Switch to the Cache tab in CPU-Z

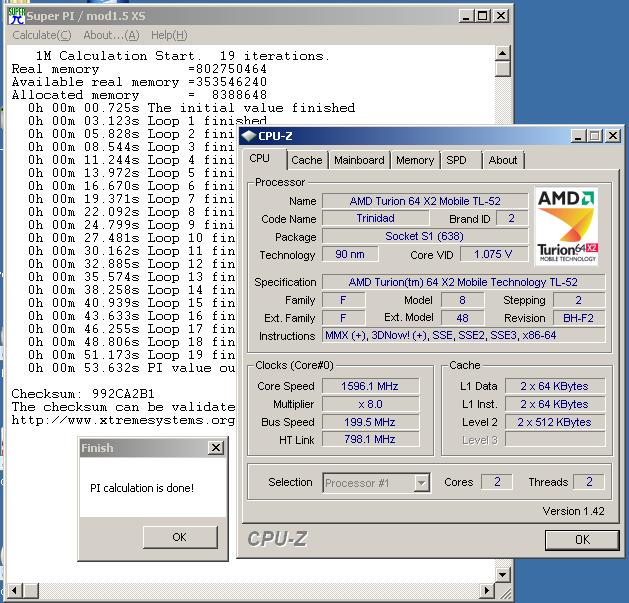coord(307,160)
